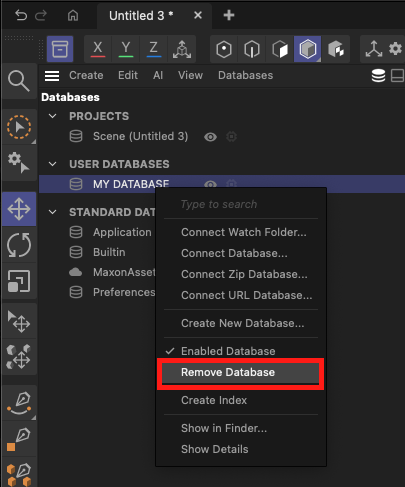Click the Home icon

click(73, 15)
